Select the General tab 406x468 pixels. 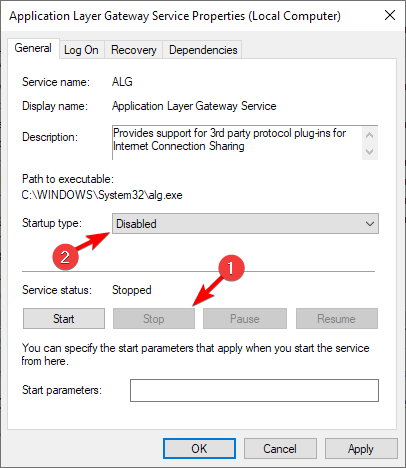click(33, 48)
